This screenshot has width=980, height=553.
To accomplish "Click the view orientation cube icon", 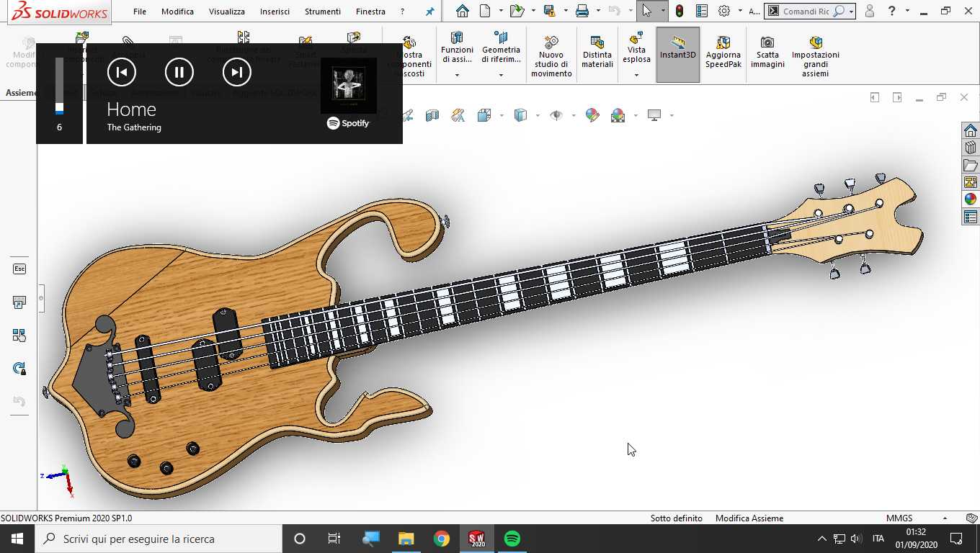I will 484,115.
